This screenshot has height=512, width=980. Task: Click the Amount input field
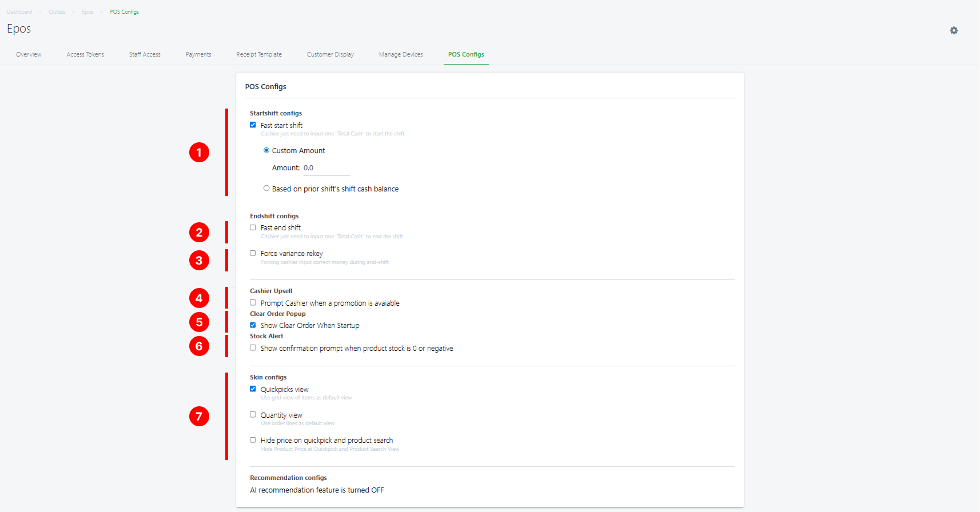pos(326,168)
